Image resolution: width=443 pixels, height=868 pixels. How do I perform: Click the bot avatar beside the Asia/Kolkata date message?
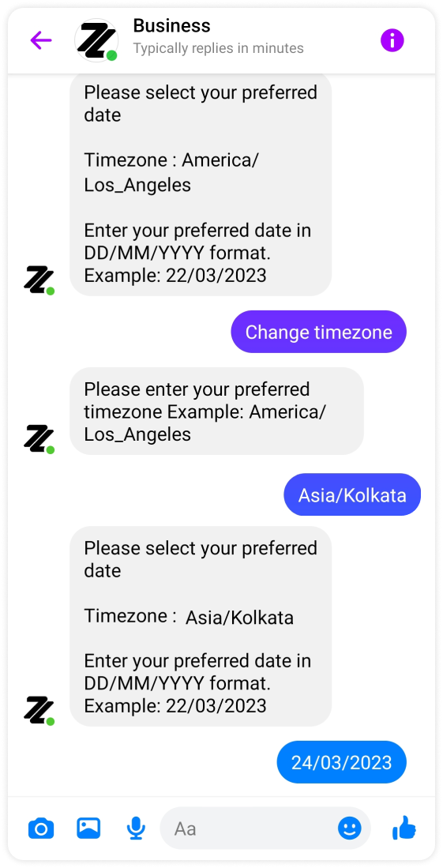[x=39, y=712]
